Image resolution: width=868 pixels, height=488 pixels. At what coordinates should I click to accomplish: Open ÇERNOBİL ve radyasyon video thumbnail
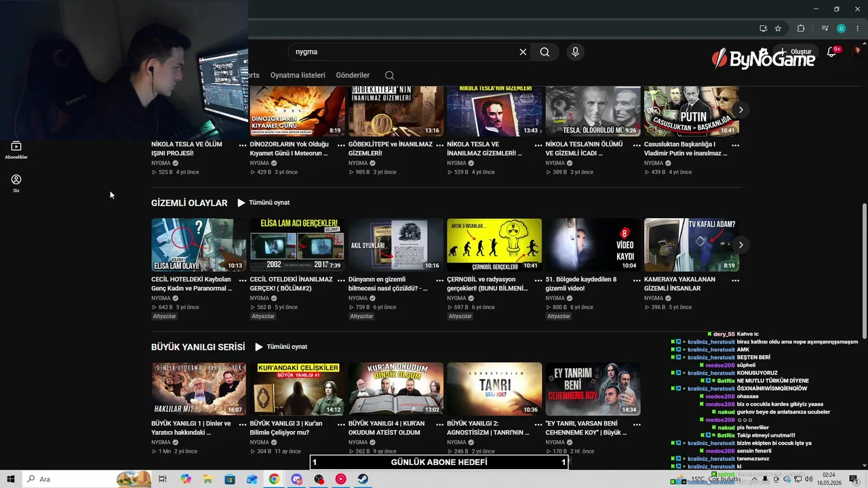click(494, 245)
